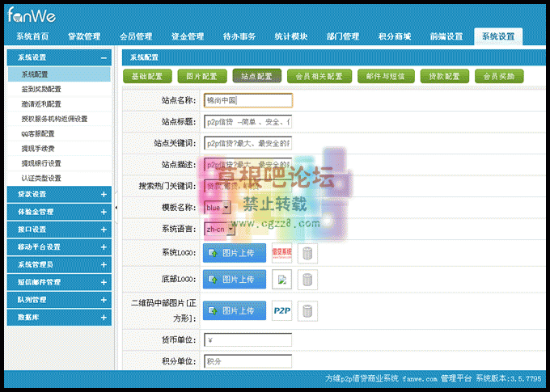The height and width of the screenshot is (392, 550).
Task: Open the 模板名称 blue dropdown
Action: (217, 208)
